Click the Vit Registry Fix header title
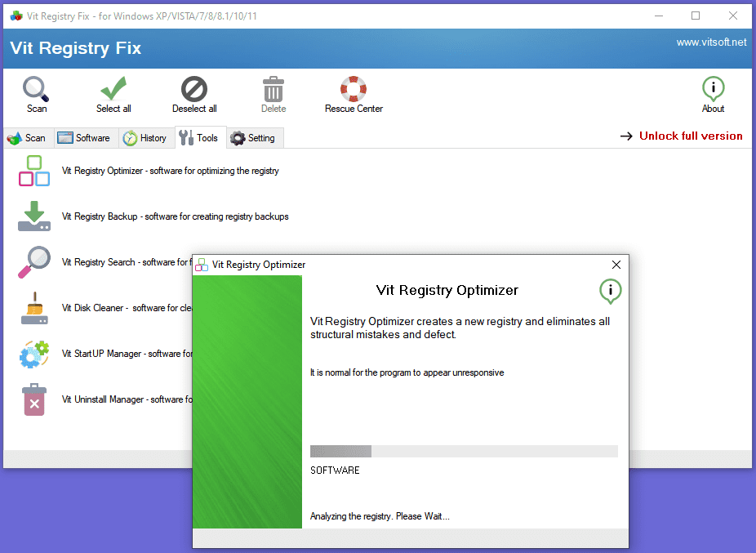This screenshot has width=756, height=553. click(76, 48)
